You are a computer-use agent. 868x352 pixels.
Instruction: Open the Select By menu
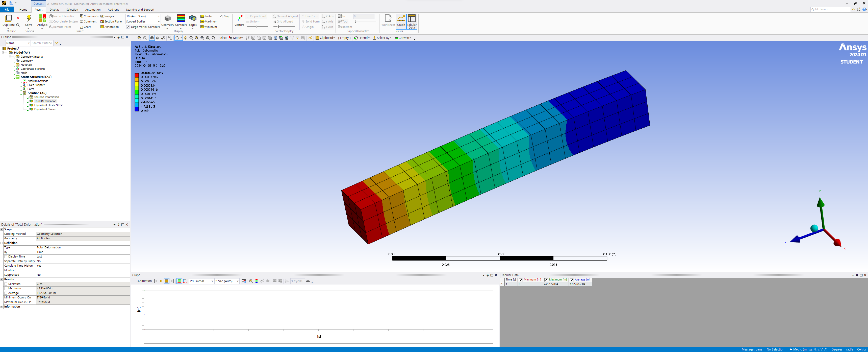coord(382,38)
